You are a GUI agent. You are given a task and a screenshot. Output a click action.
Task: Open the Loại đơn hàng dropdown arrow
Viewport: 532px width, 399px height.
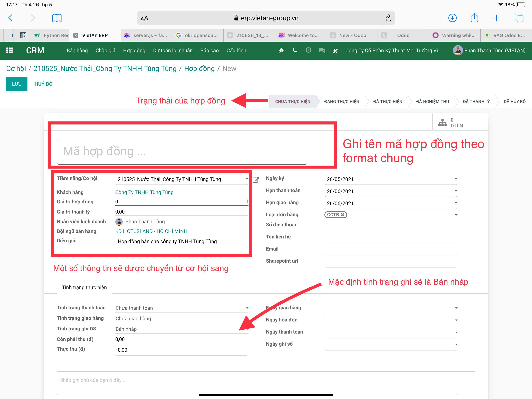click(456, 215)
